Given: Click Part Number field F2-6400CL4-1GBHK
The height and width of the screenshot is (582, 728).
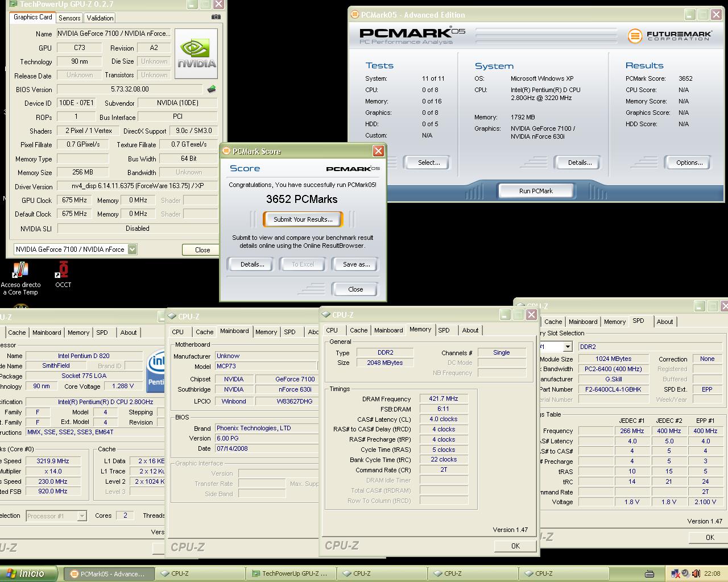Looking at the screenshot, I should 613,389.
